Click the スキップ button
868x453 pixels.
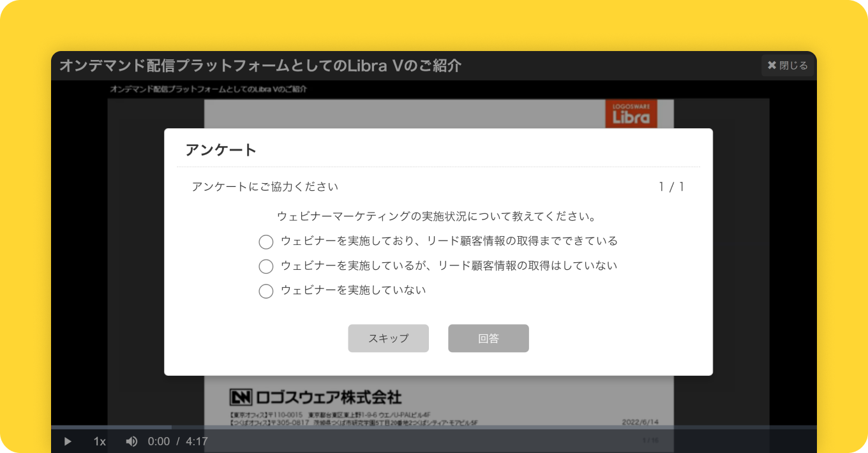pyautogui.click(x=388, y=338)
